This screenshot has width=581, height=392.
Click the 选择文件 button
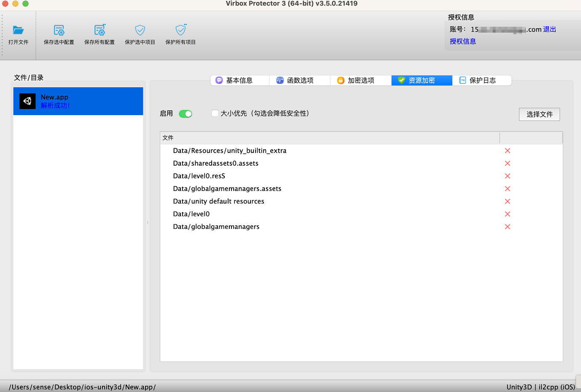coord(539,114)
